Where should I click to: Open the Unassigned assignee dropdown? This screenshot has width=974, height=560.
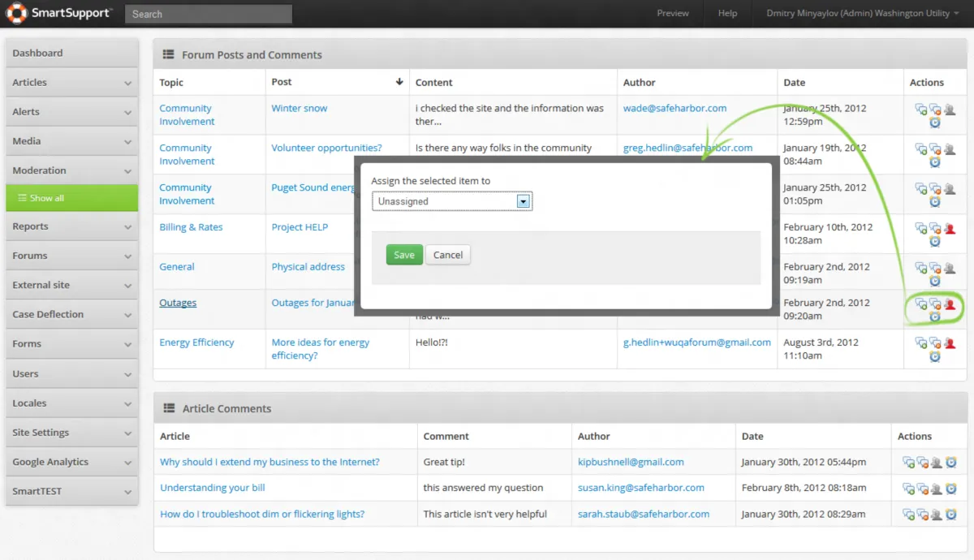452,201
